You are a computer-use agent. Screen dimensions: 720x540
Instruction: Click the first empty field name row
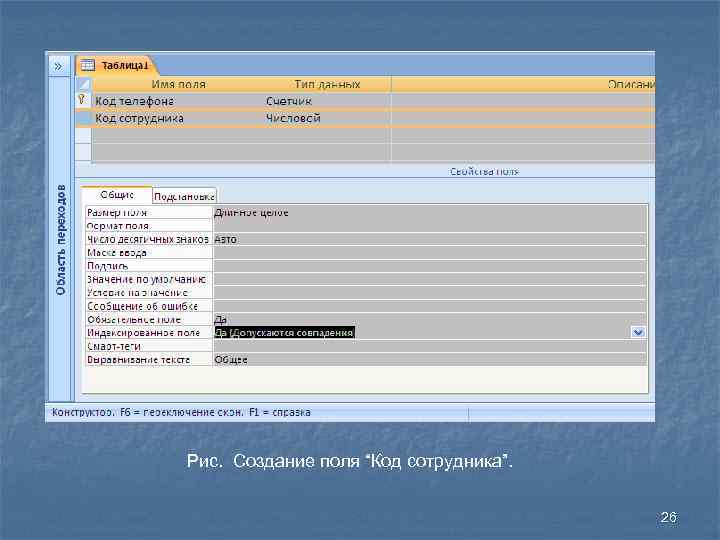pos(178,135)
